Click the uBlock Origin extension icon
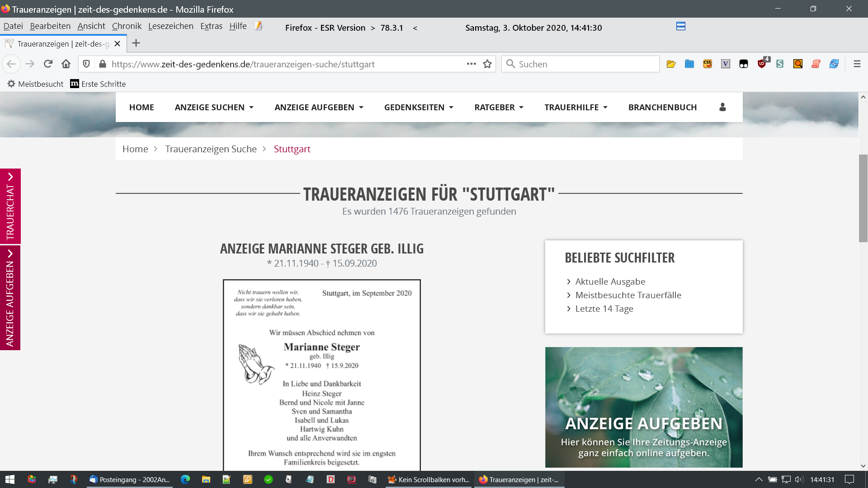This screenshot has height=488, width=868. pos(762,64)
